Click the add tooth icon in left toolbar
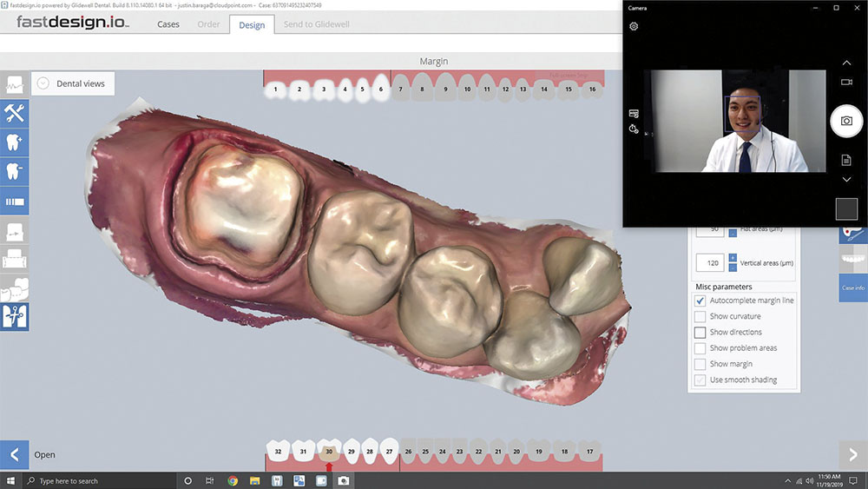The width and height of the screenshot is (868, 489). (x=14, y=142)
